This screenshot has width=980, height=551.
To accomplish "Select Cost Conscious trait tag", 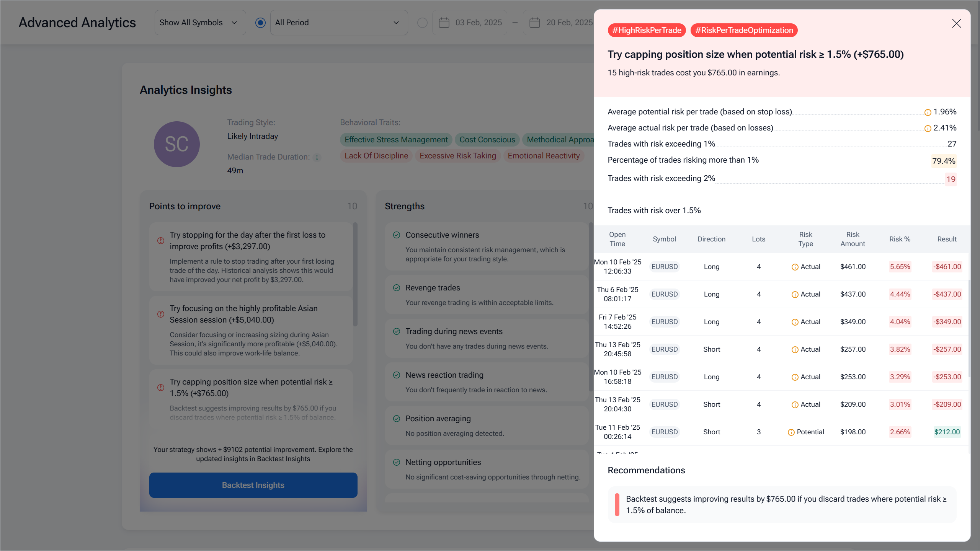I will tap(487, 140).
